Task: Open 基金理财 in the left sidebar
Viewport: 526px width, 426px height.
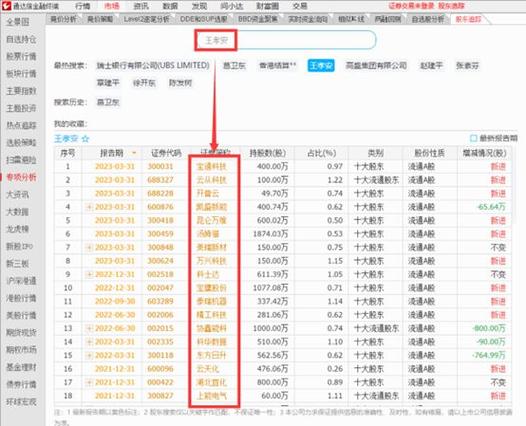Action: (x=21, y=367)
